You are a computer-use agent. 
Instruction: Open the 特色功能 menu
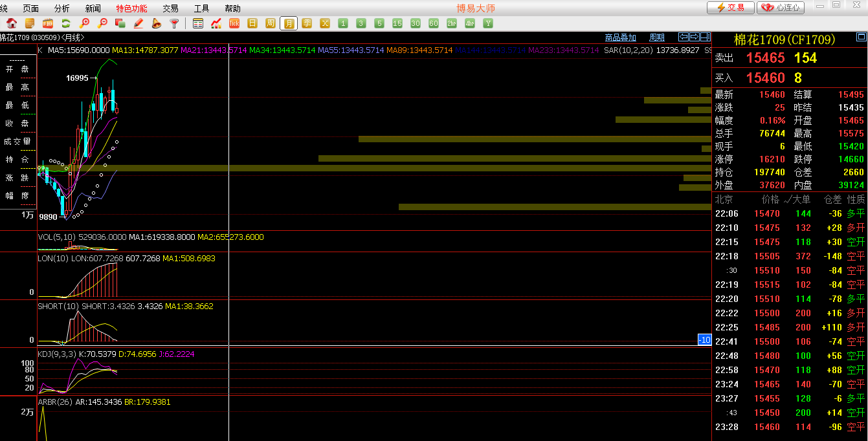132,8
